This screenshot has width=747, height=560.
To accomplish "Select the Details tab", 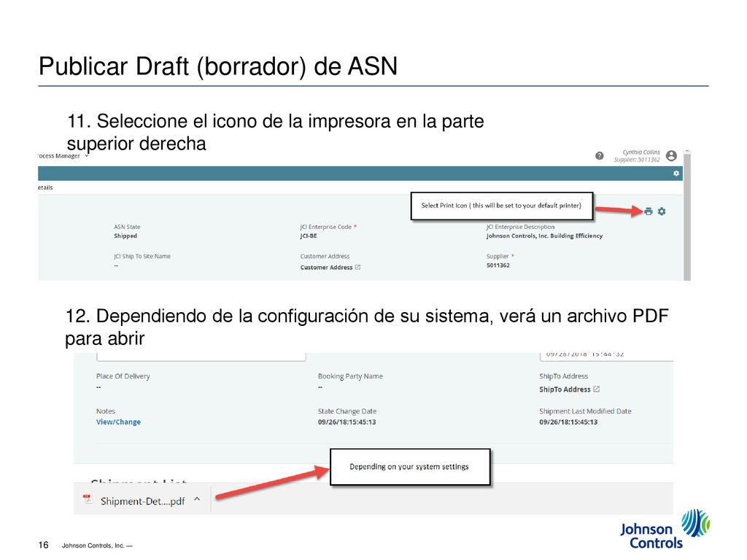I will [45, 187].
